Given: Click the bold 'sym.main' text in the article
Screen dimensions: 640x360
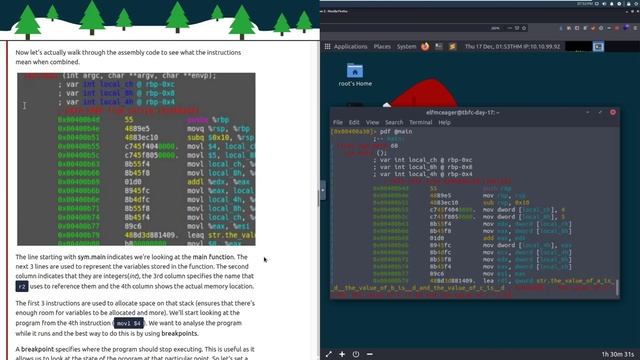Looking at the screenshot, I should 91,257.
